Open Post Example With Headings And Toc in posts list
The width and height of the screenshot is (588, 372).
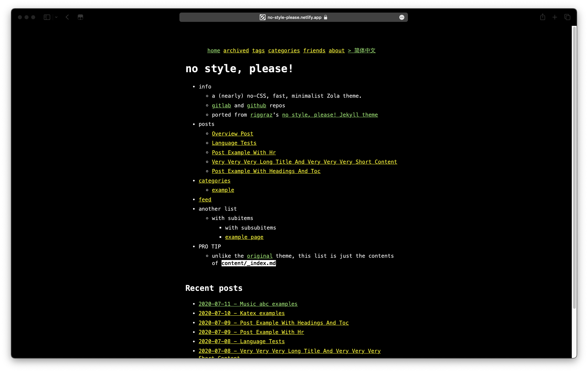pyautogui.click(x=266, y=171)
